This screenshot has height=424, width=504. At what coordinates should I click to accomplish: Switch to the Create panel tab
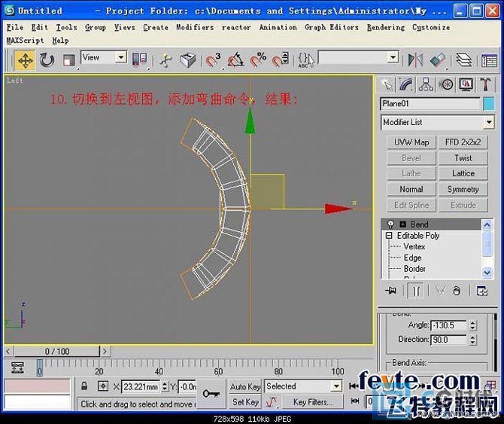coord(386,85)
